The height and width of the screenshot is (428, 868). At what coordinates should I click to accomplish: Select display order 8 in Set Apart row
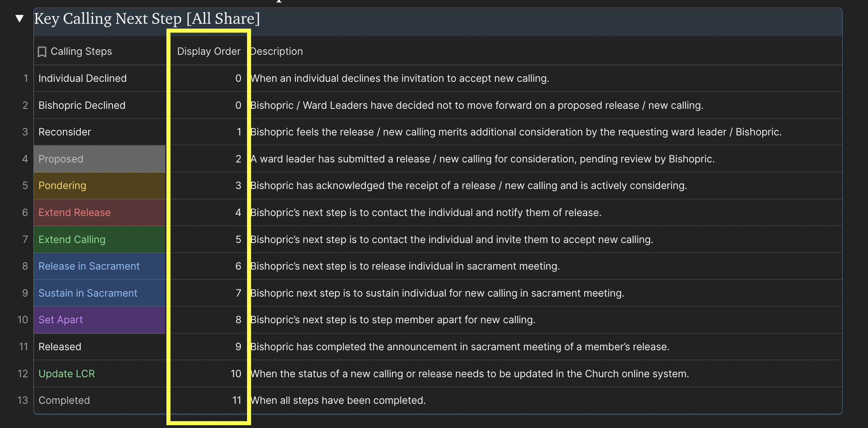pos(239,320)
